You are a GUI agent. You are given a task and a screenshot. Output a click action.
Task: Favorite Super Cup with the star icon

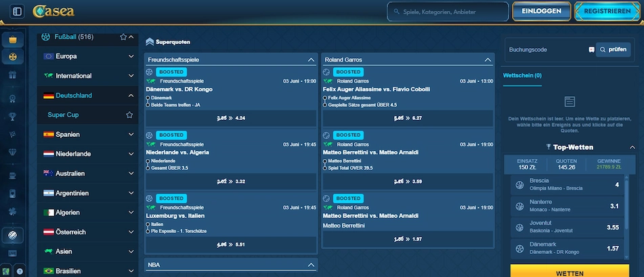(x=129, y=115)
